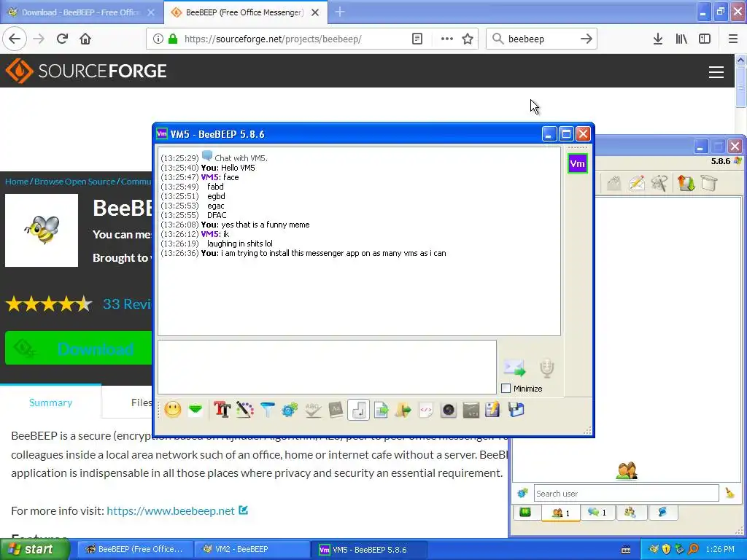Image resolution: width=747 pixels, height=560 pixels.
Task: Click the dark panel icon after the camera
Action: coord(471,410)
